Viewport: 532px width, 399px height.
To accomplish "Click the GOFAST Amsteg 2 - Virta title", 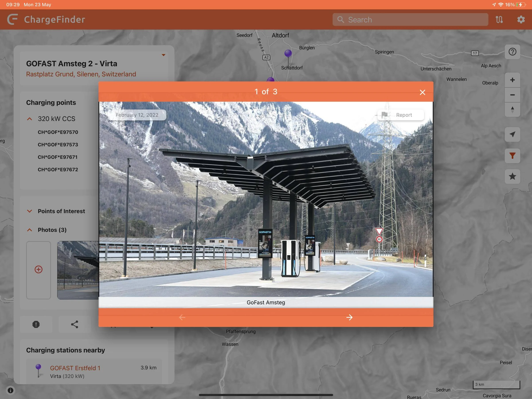I will [72, 63].
